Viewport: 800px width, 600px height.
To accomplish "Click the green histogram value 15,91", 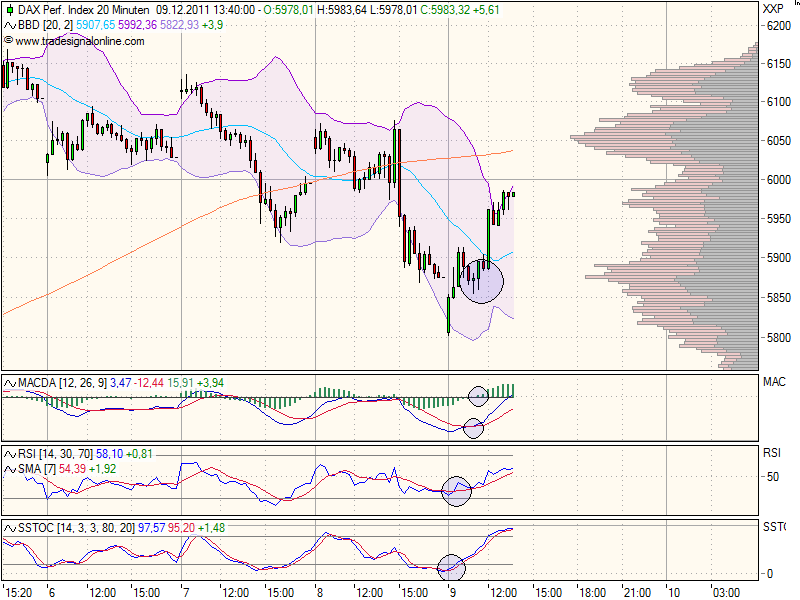I will (180, 383).
